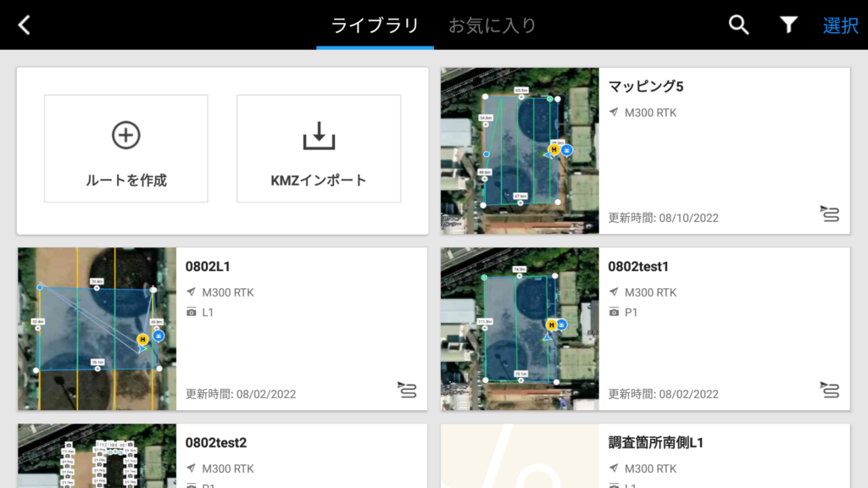The height and width of the screenshot is (488, 868).
Task: Click the route icon on 0802L1 card
Action: click(x=408, y=390)
